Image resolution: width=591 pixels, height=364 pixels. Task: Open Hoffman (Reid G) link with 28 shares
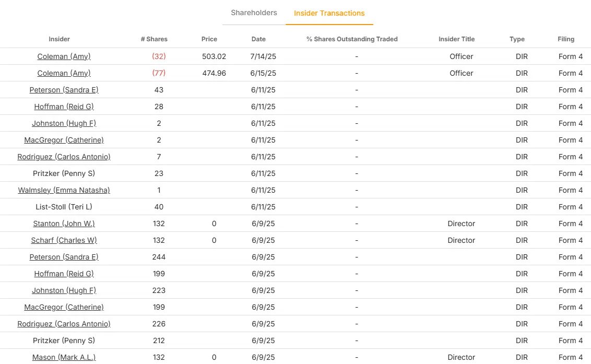tap(64, 107)
